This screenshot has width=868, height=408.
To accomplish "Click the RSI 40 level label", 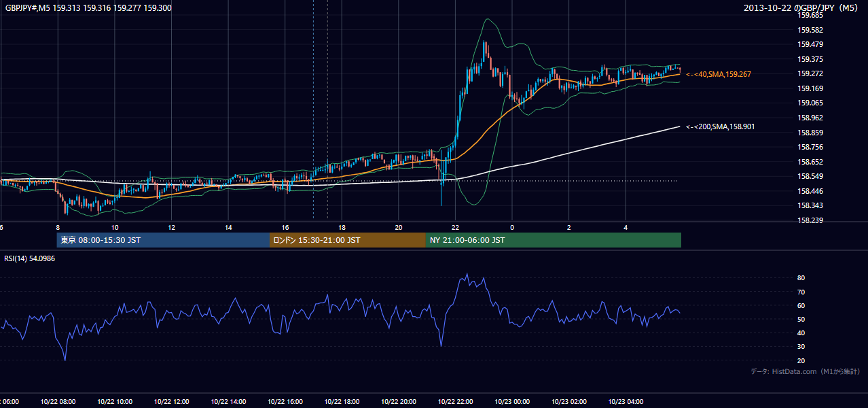I will pos(801,333).
